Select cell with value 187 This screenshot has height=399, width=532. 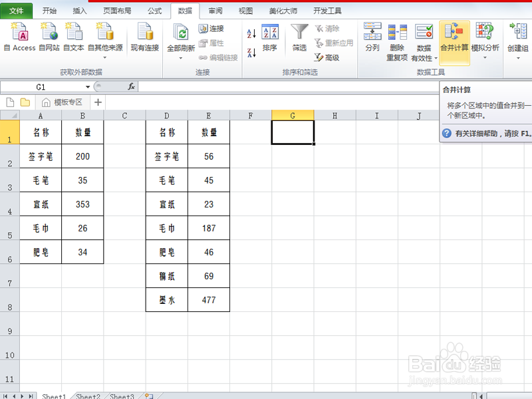(x=209, y=228)
